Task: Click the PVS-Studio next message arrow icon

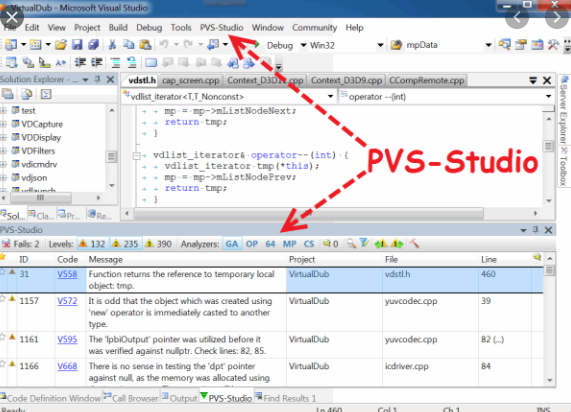Action: 397,243
